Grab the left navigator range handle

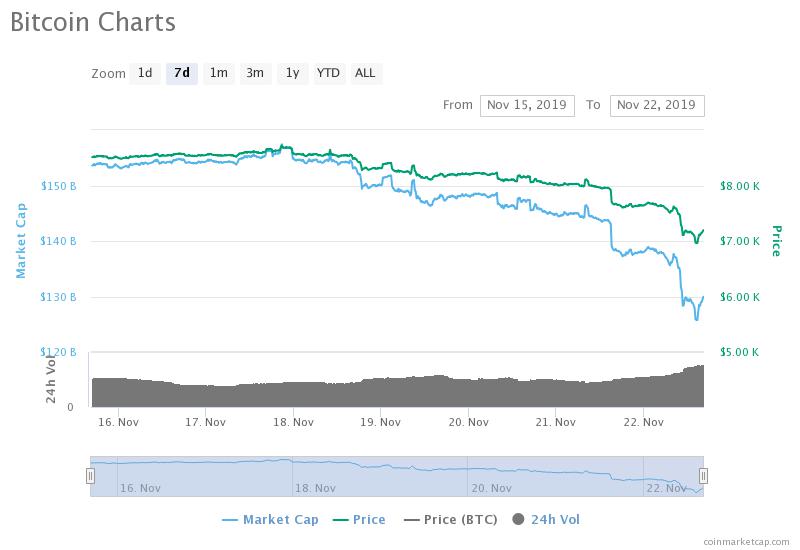pos(90,476)
